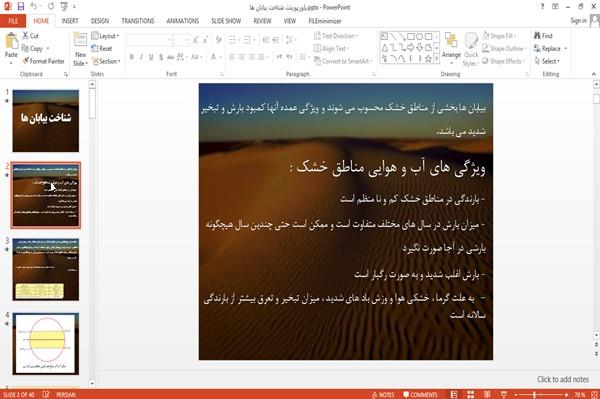
Task: Select the rectangle shape in shapes gallery
Action: tap(411, 37)
